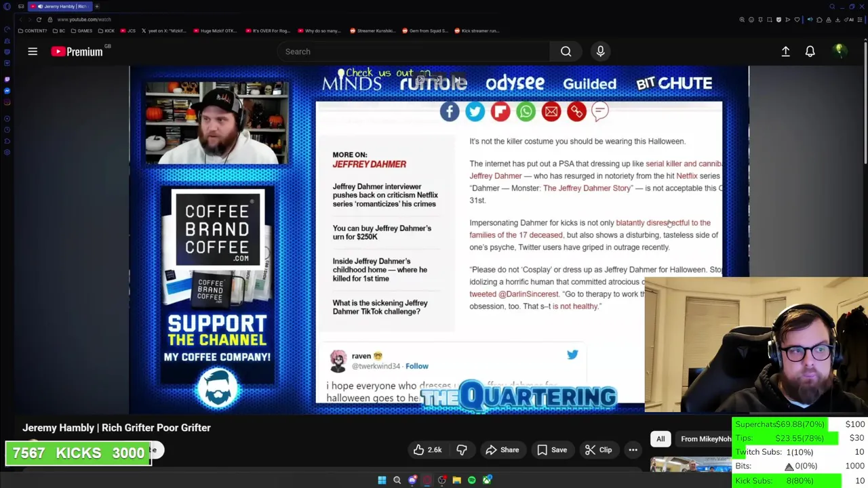The height and width of the screenshot is (488, 868).
Task: Click the Clip button
Action: (599, 450)
